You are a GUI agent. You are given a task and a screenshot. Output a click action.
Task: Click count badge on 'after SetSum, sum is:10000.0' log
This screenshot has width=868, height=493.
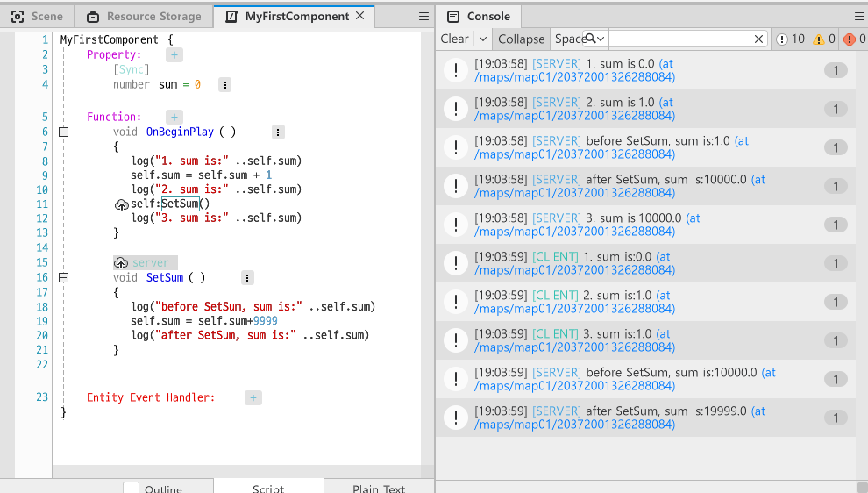(x=836, y=186)
